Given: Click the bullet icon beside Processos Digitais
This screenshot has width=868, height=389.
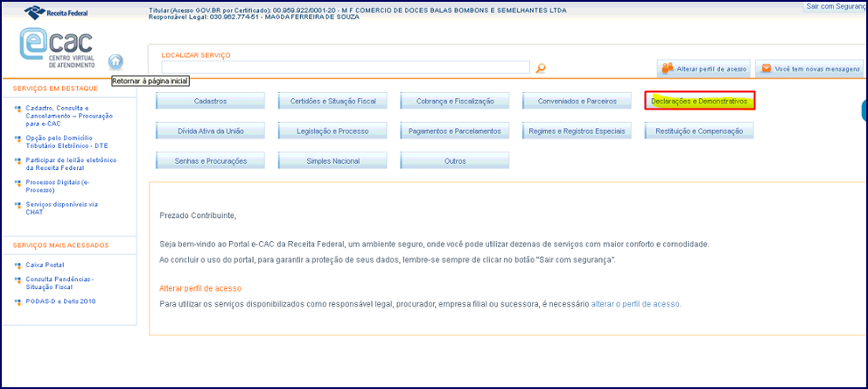Looking at the screenshot, I should pyautogui.click(x=18, y=182).
